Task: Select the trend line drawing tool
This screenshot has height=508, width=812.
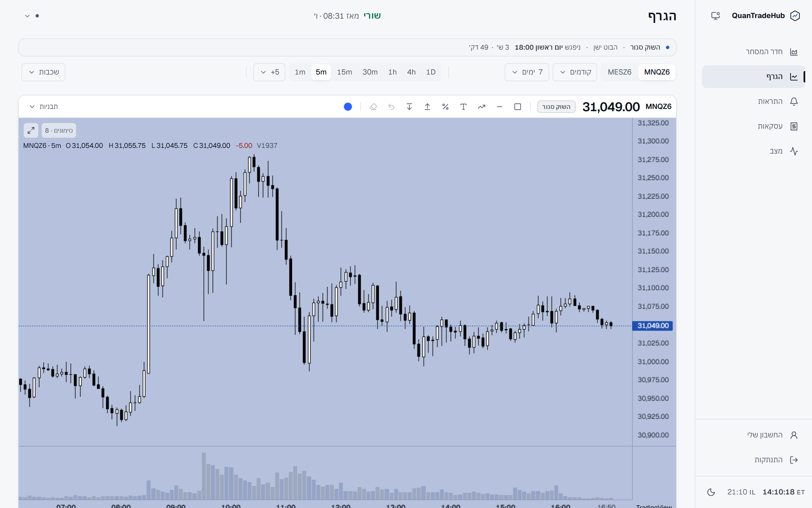Action: click(482, 107)
